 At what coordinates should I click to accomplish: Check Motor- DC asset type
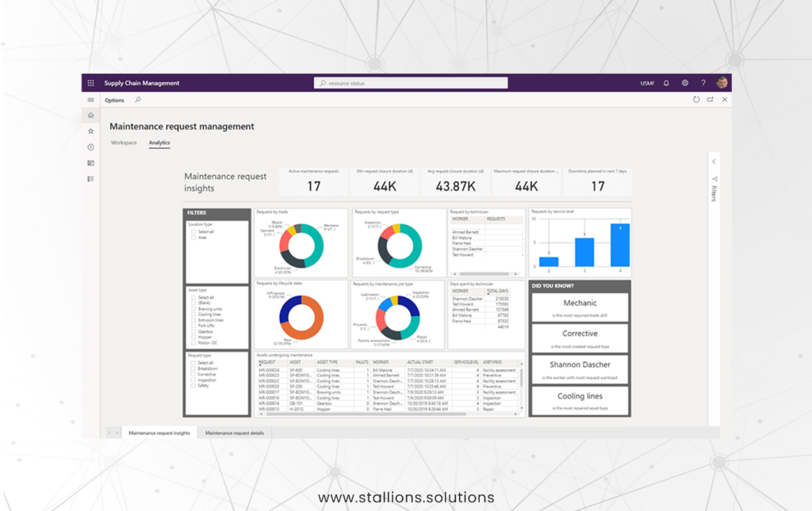193,343
